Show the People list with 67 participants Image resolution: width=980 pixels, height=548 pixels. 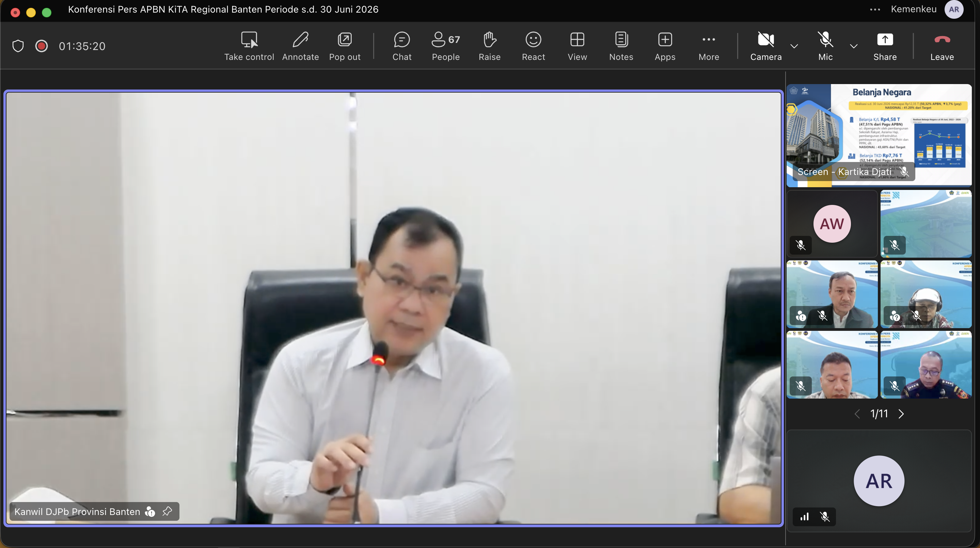tap(446, 46)
